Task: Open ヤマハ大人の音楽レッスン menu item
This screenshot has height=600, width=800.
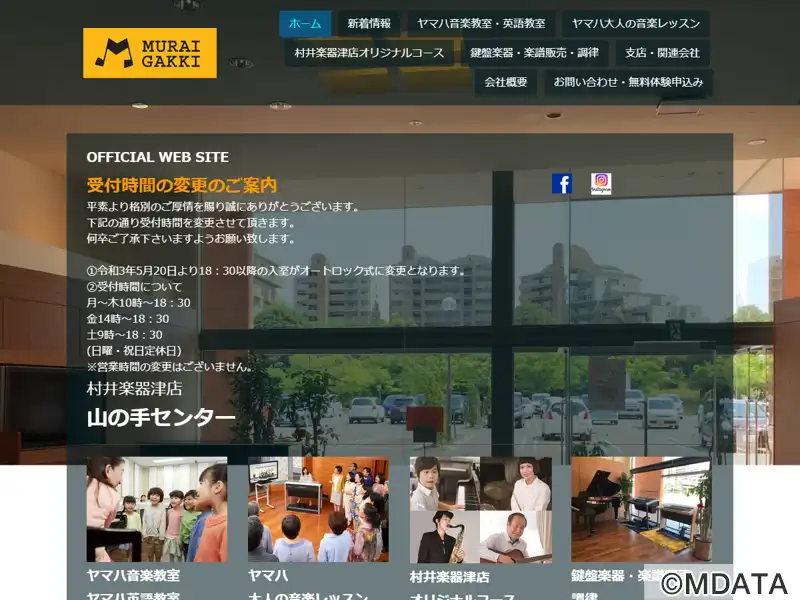Action: (636, 23)
